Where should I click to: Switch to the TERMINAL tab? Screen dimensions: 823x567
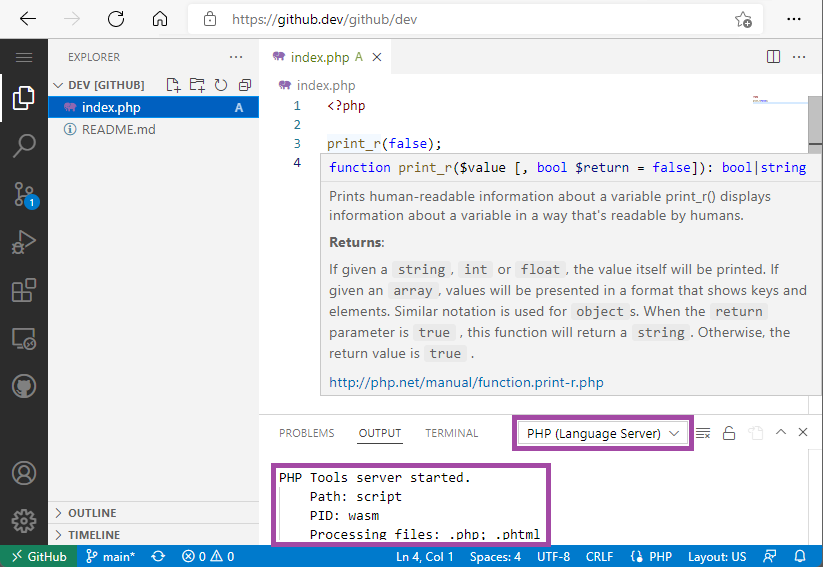pos(452,433)
